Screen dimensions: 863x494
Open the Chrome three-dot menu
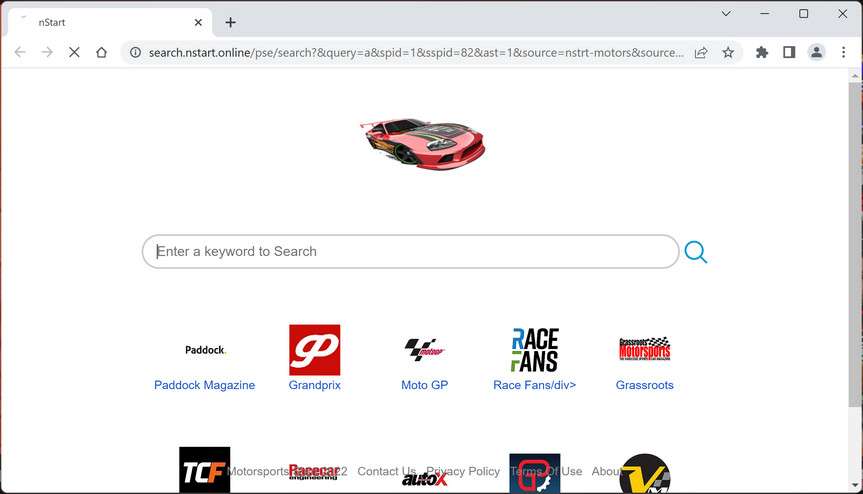point(843,52)
